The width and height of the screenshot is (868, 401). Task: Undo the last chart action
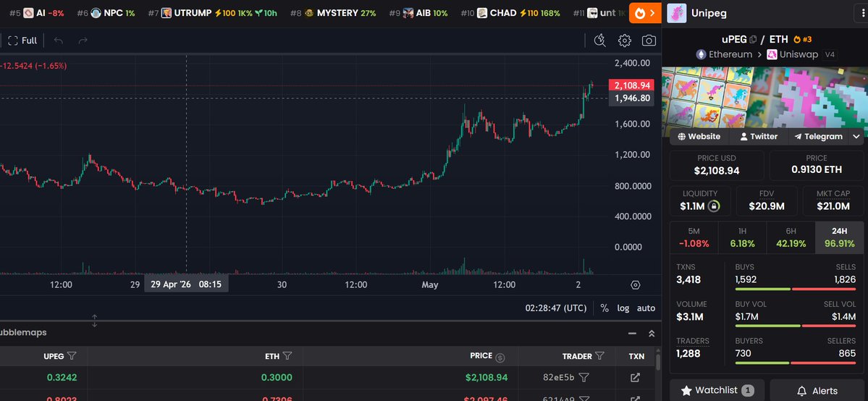58,41
